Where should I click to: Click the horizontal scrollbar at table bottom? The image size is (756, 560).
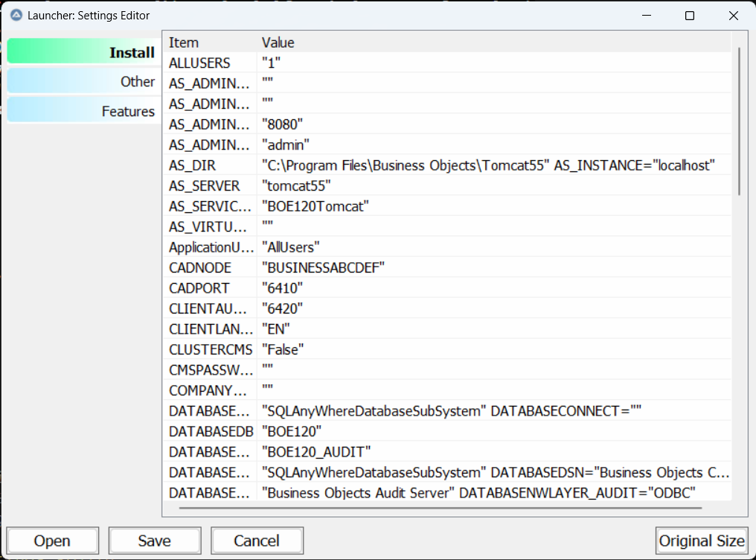pyautogui.click(x=441, y=509)
